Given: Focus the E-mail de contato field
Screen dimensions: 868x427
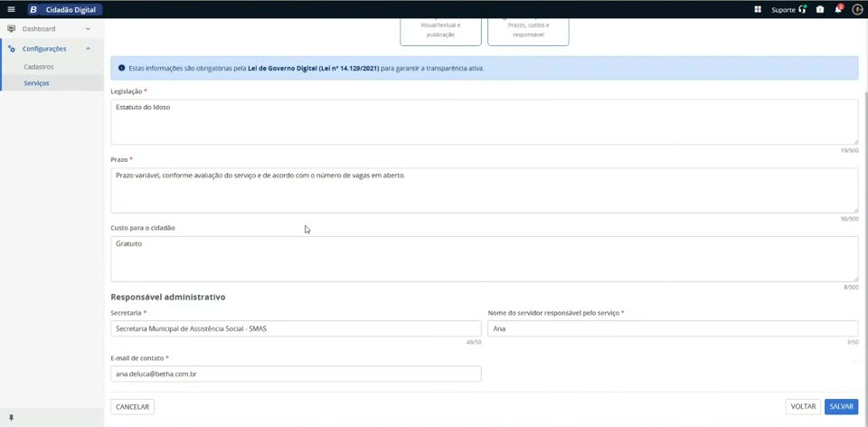Looking at the screenshot, I should click(x=297, y=374).
